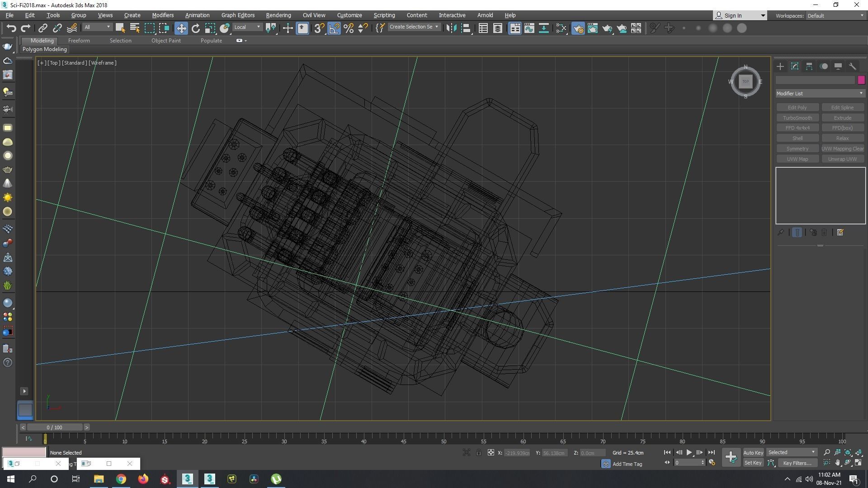Click the Bind to Space Warp icon

(x=72, y=28)
